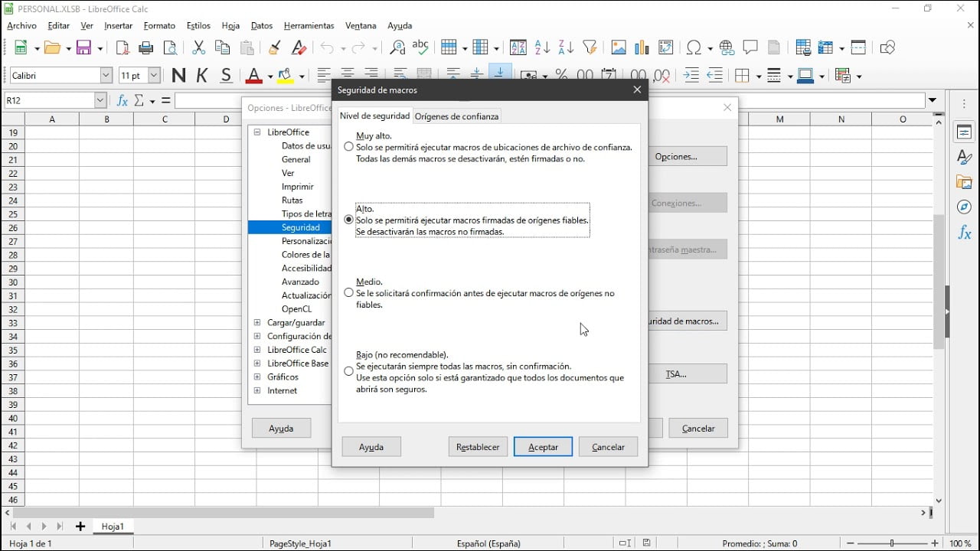Click the add new sheet plus icon

[x=80, y=527]
